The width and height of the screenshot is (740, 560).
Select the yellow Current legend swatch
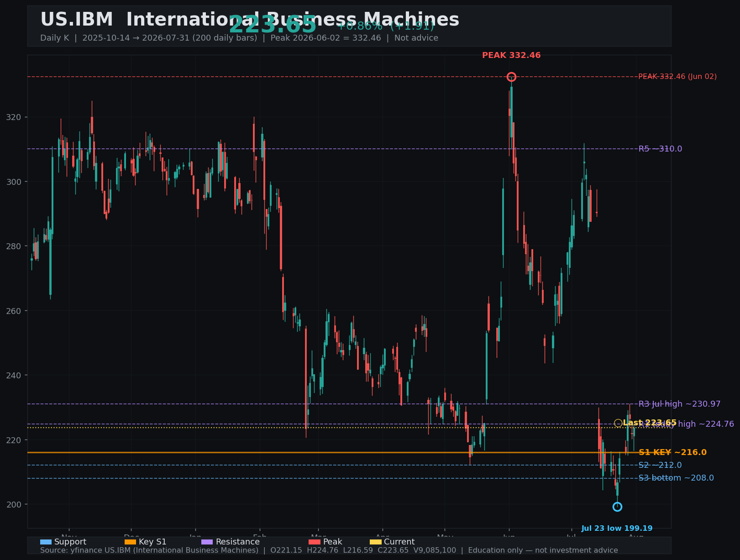pos(375,542)
